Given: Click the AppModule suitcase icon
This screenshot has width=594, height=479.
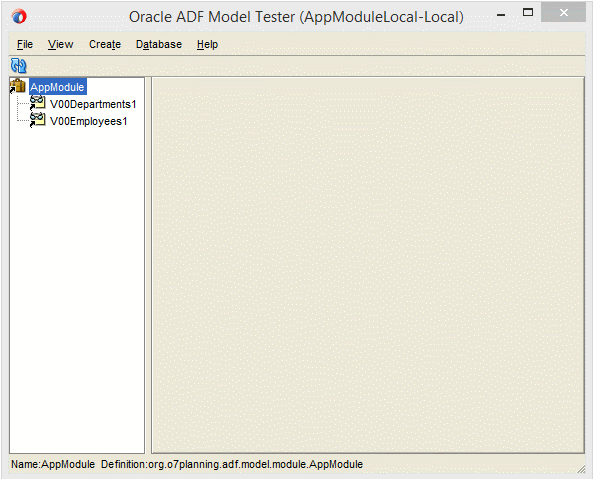Looking at the screenshot, I should pyautogui.click(x=17, y=86).
